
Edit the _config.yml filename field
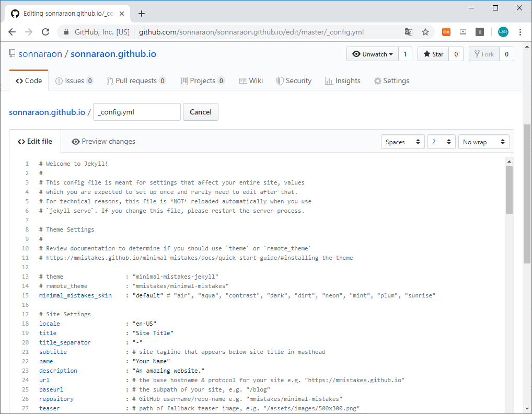point(137,112)
